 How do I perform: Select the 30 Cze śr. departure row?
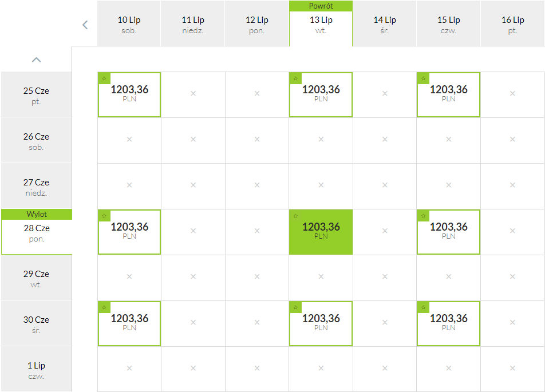(x=37, y=323)
